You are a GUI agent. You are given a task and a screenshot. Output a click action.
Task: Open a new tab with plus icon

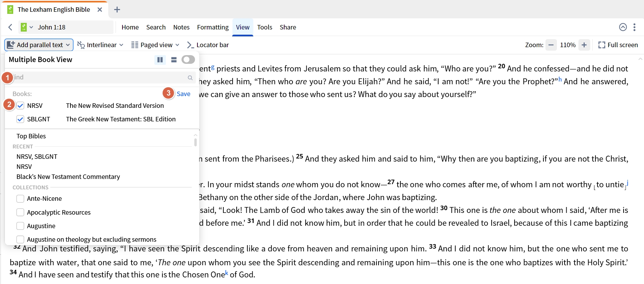[x=117, y=10]
